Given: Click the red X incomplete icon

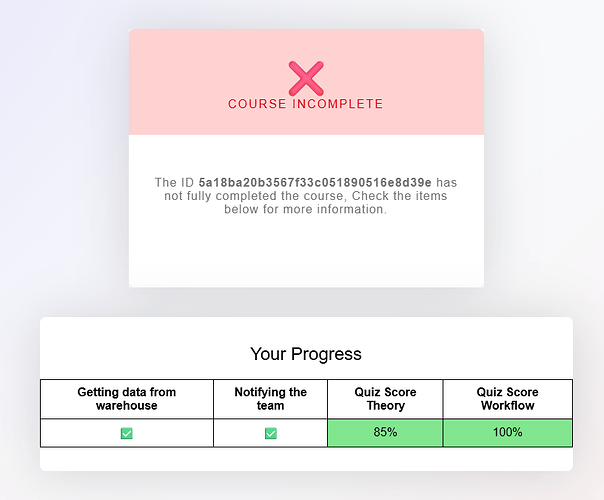Looking at the screenshot, I should [306, 78].
